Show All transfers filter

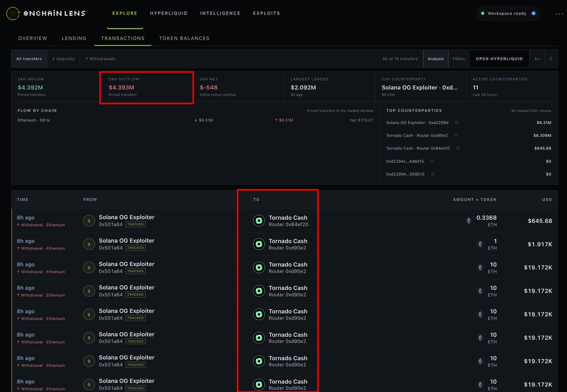(29, 59)
